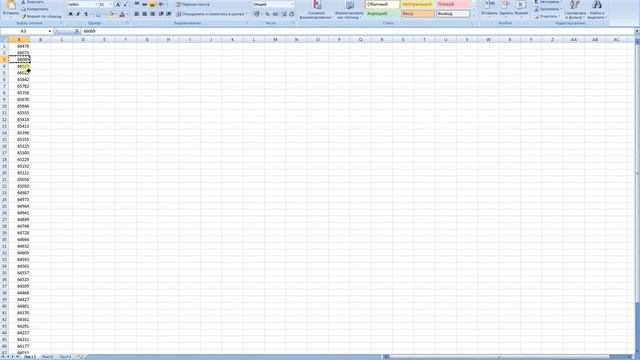Toggle bold formatting
The width and height of the screenshot is (640, 360).
[71, 14]
